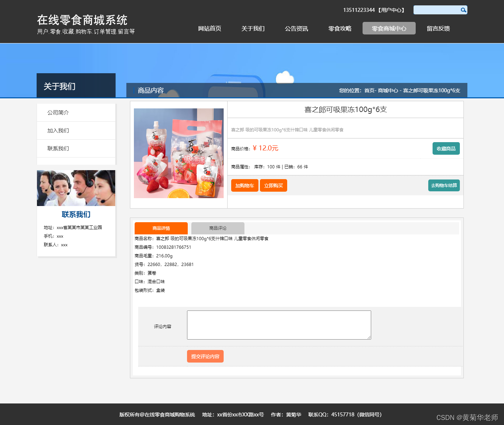Image resolution: width=504 pixels, height=425 pixels.
Task: Focus the top search input box
Action: pos(437,10)
